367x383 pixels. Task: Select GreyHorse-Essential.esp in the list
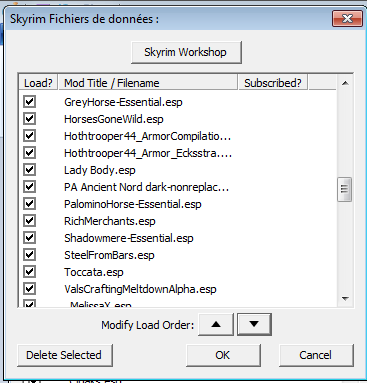123,102
